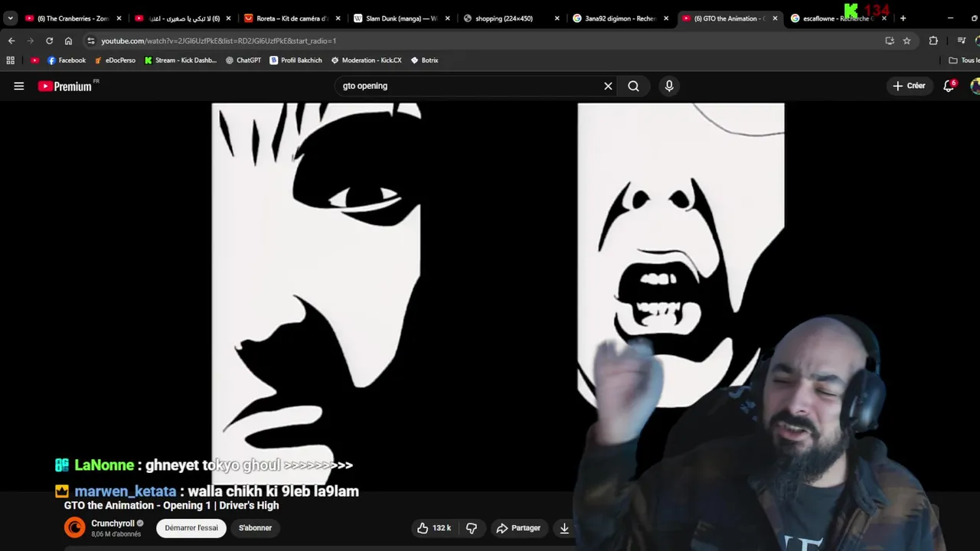Open the media control icon in toolbar

(962, 41)
